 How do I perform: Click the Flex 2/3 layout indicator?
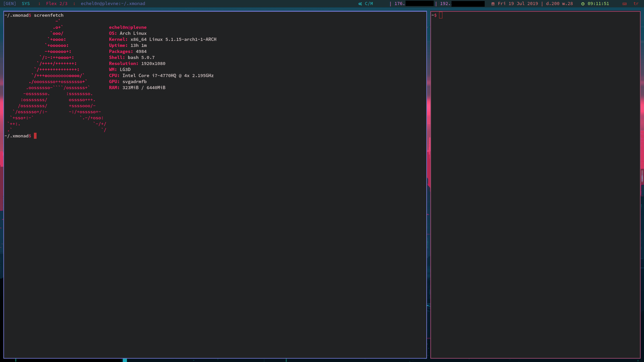[57, 4]
